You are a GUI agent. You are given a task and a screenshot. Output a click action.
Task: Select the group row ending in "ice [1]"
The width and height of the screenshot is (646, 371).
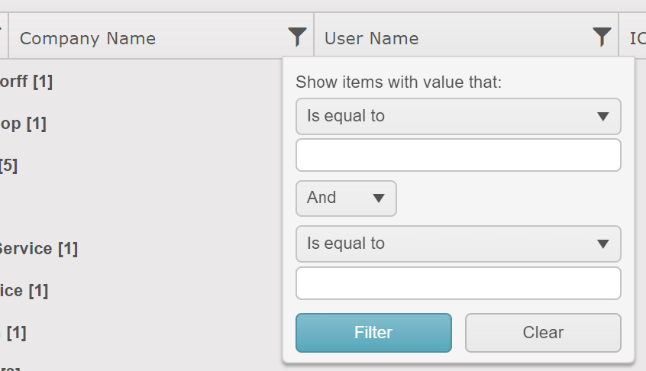(x=24, y=291)
